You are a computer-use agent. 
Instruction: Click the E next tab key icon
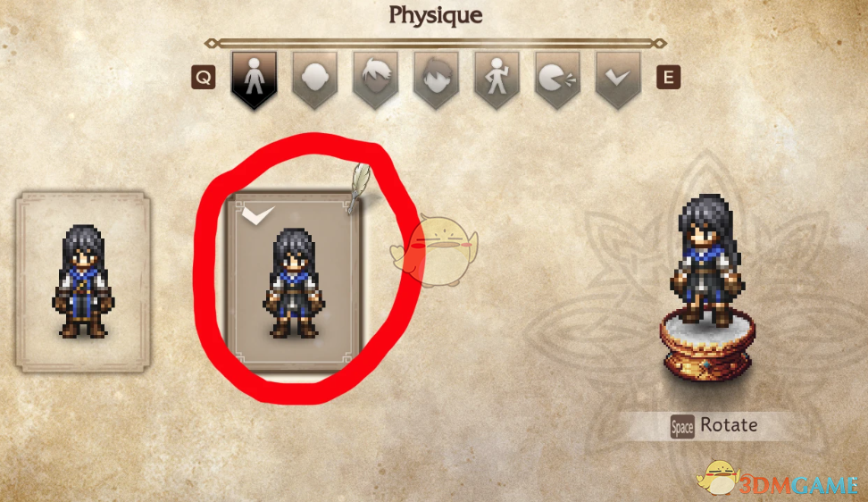pyautogui.click(x=668, y=78)
